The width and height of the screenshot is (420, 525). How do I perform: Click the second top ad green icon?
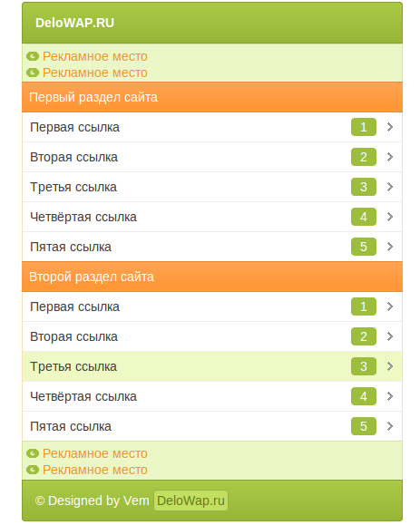pyautogui.click(x=33, y=73)
